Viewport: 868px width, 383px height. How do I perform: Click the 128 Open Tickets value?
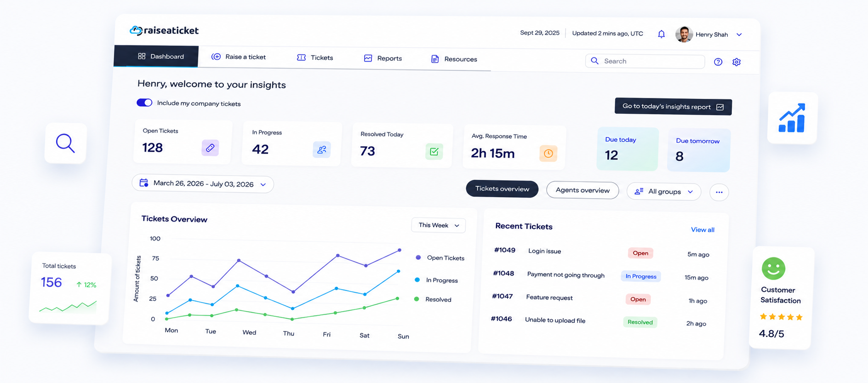[153, 148]
